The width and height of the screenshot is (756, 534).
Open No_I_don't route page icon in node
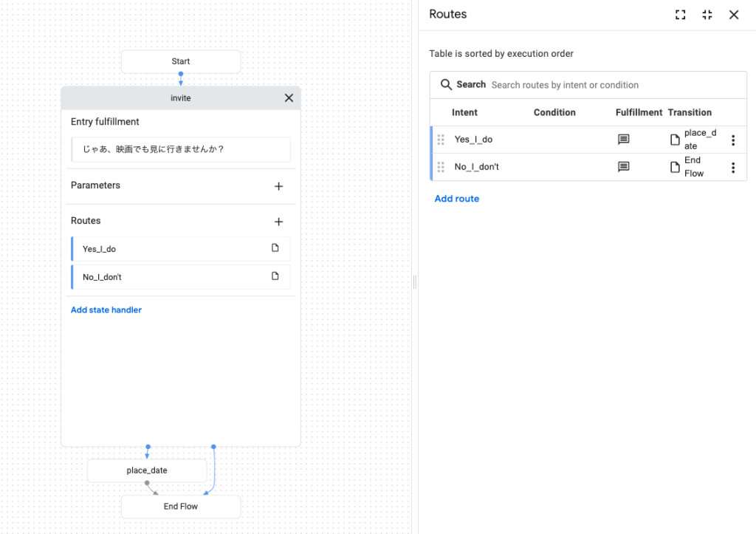(x=275, y=276)
